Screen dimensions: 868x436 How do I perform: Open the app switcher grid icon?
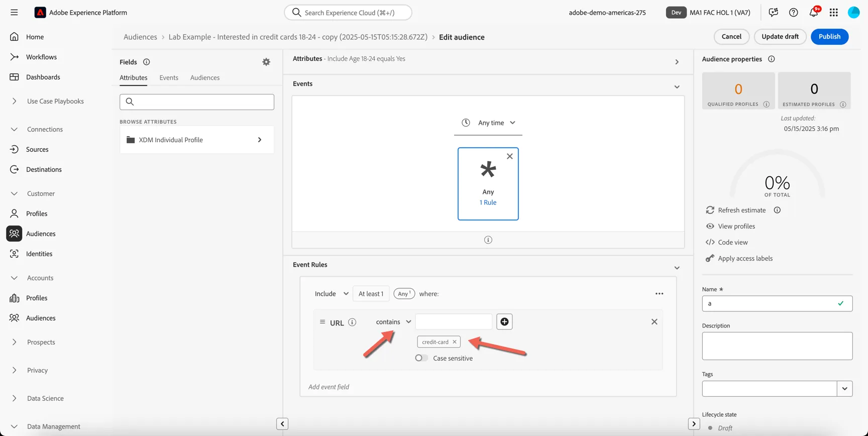[833, 13]
